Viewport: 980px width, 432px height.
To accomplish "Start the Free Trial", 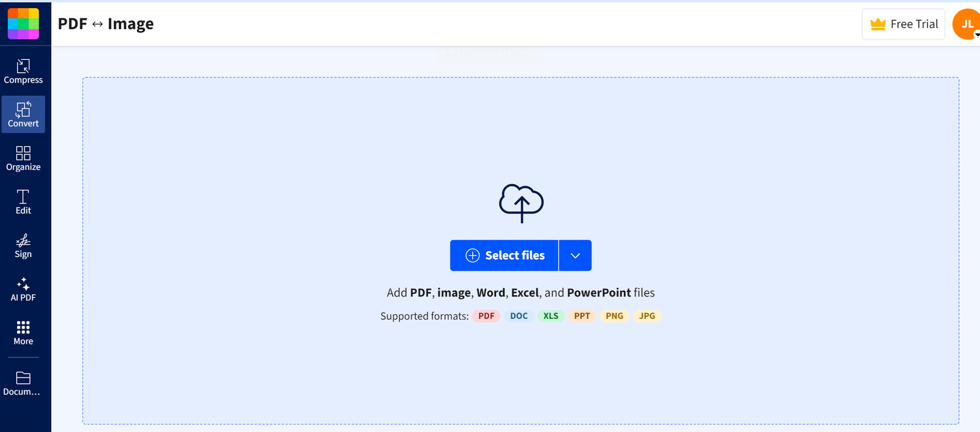I will (904, 24).
